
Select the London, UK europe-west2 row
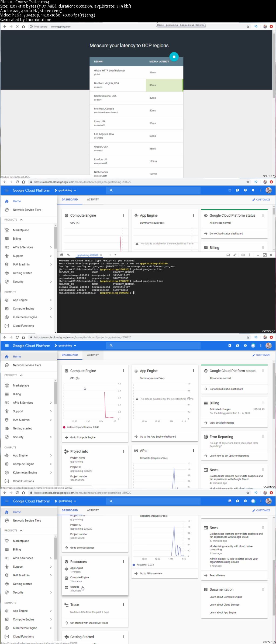[x=136, y=161]
